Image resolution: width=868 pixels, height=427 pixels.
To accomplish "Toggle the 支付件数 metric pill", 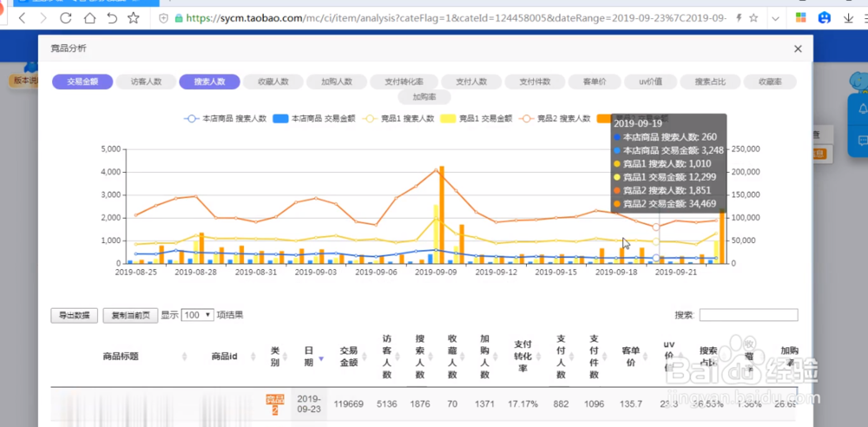I will pyautogui.click(x=535, y=82).
